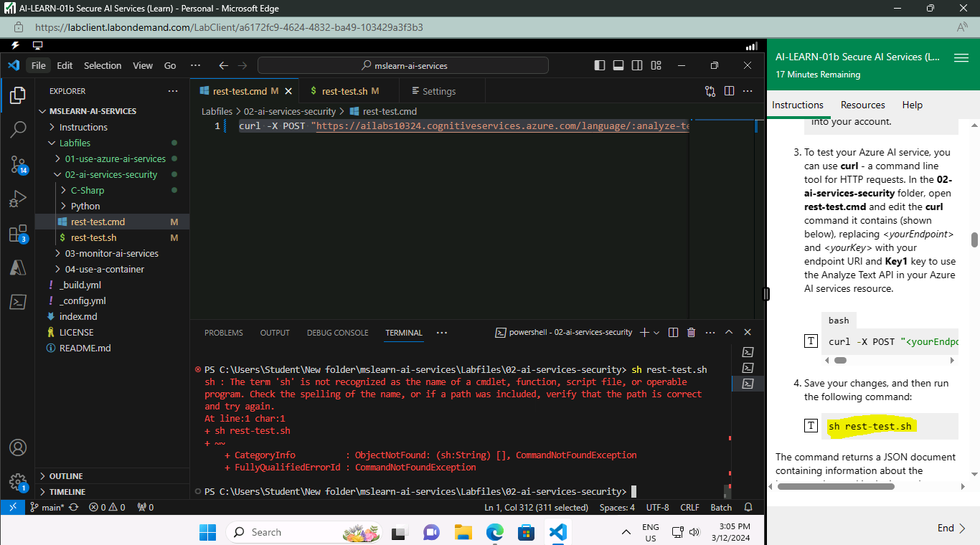Open the View menu
This screenshot has height=545, width=980.
pos(143,65)
